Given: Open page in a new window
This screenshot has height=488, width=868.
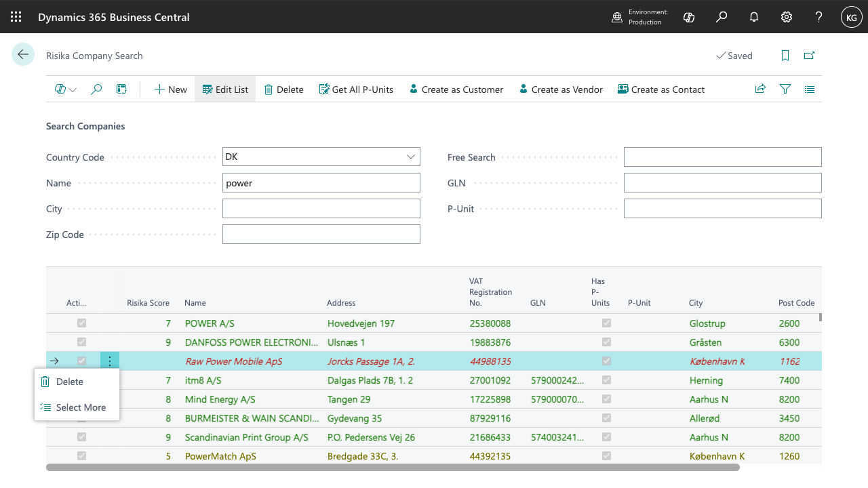Looking at the screenshot, I should 809,56.
